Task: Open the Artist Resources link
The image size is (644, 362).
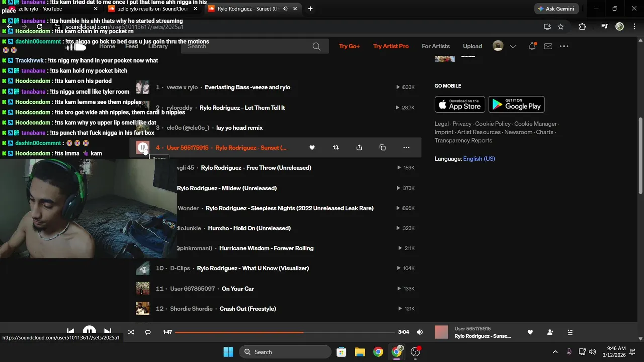Action: (x=479, y=132)
